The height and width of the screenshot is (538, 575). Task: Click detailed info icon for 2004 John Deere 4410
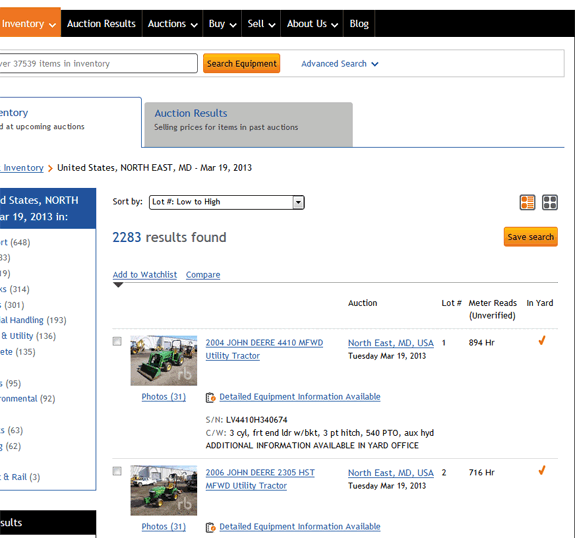210,397
